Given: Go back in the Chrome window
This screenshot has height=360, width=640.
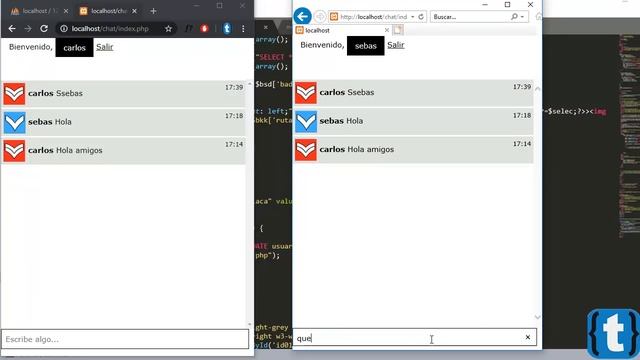Looking at the screenshot, I should pos(12,29).
